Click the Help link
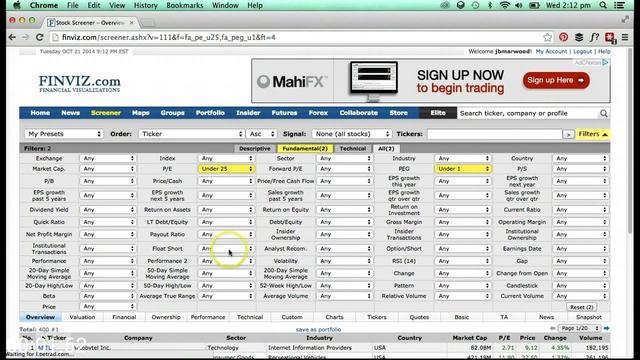The width and height of the screenshot is (640, 360). (x=604, y=51)
